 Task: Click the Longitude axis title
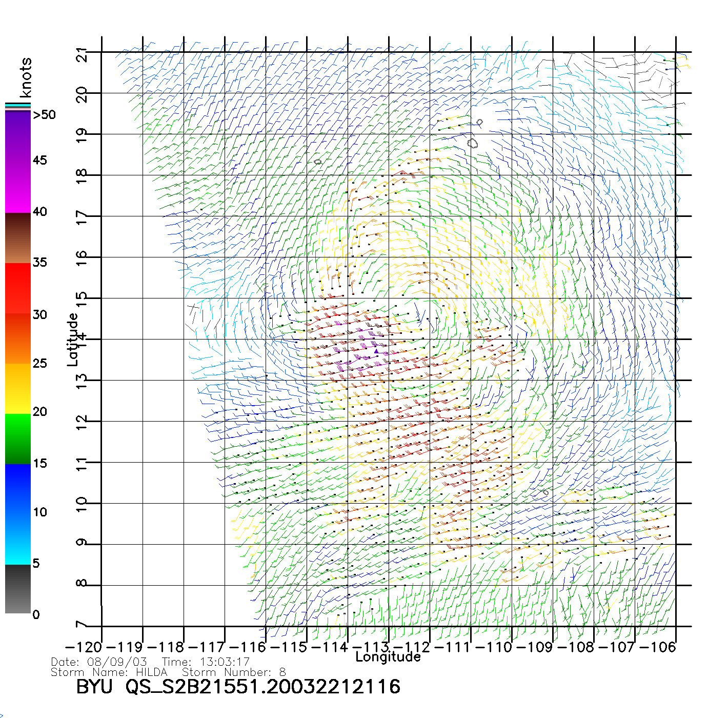pos(388,657)
